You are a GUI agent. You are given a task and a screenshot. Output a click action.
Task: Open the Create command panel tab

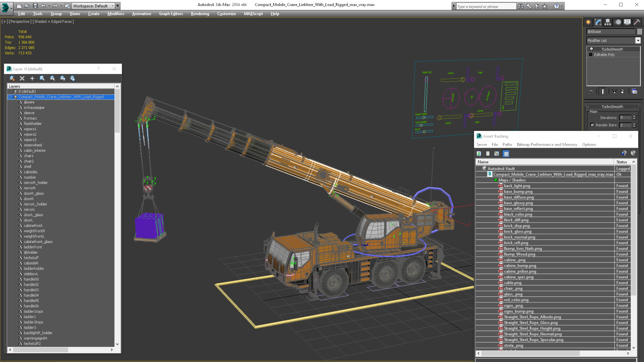tap(588, 22)
